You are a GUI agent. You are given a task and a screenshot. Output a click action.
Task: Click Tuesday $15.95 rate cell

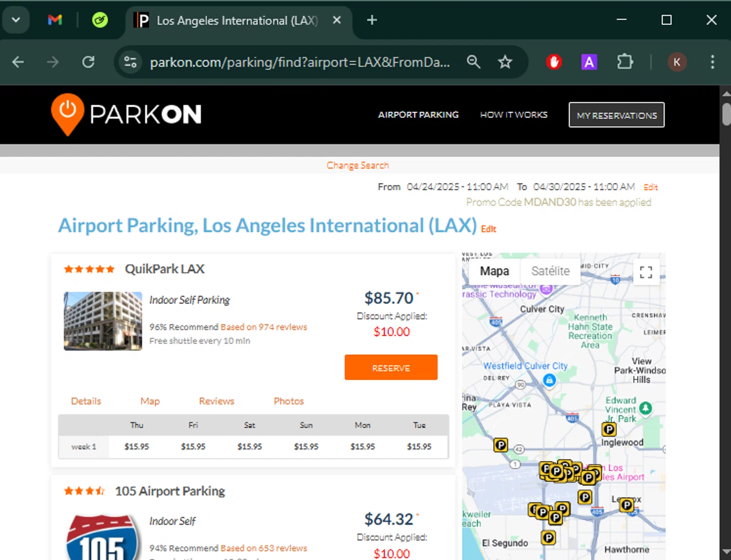click(x=419, y=446)
